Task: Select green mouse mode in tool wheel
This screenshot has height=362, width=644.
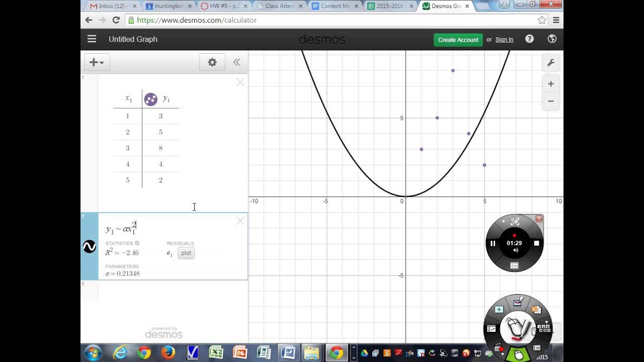Action: pos(518,354)
